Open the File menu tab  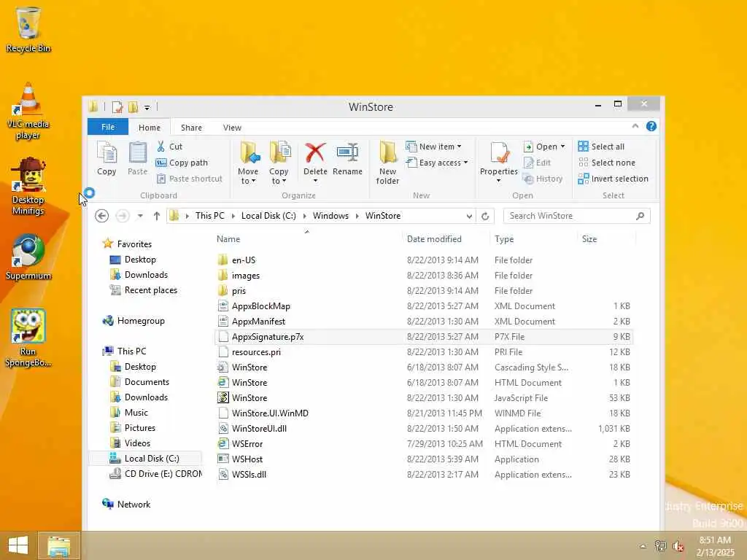tap(108, 127)
